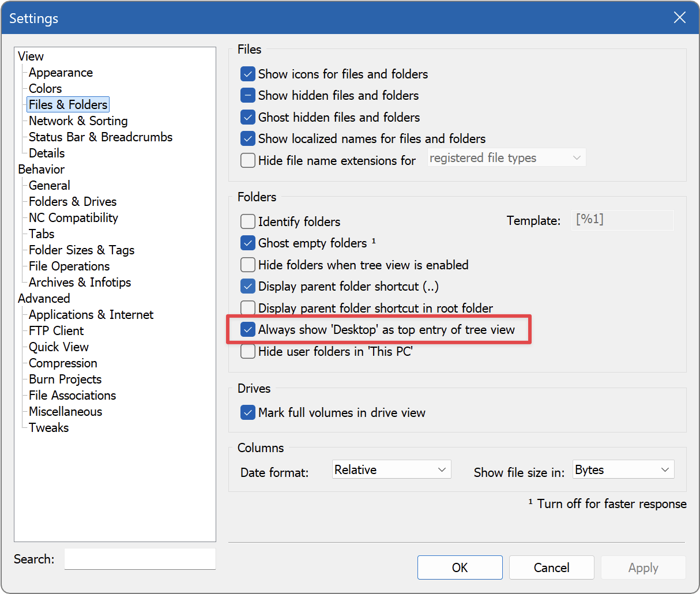Go to 'FTP Client' settings page
This screenshot has height=594, width=700.
point(57,331)
